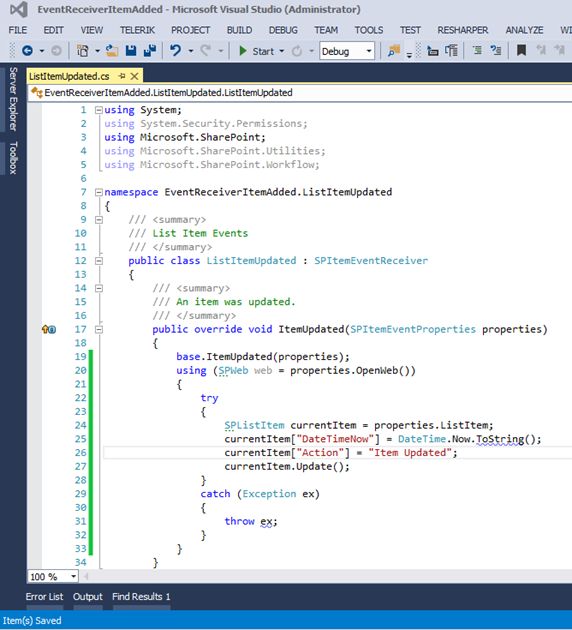Open the Find in Files icon

tap(394, 51)
